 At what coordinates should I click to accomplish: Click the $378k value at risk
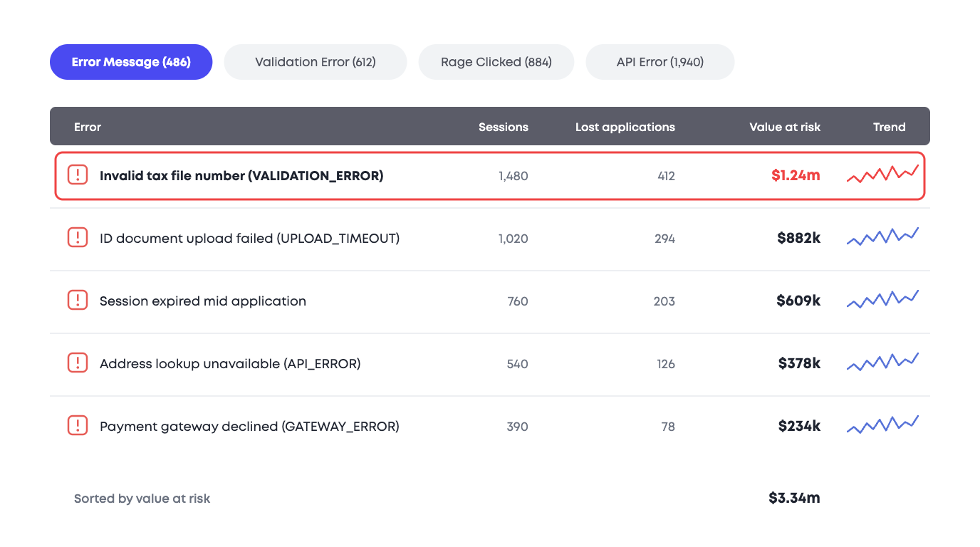(799, 363)
